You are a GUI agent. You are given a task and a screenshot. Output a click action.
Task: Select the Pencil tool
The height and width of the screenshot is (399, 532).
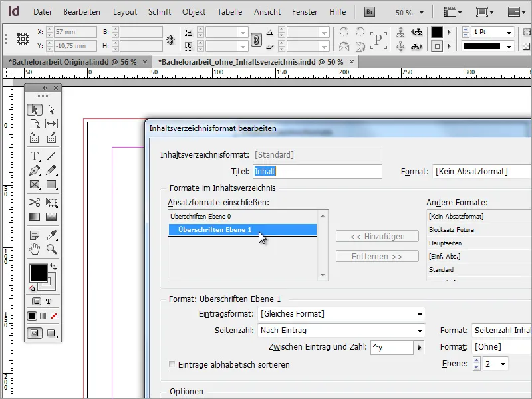click(x=51, y=170)
